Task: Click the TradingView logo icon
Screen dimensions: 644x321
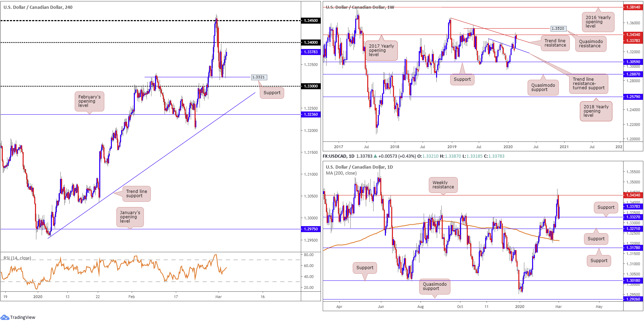Action: tap(5, 317)
